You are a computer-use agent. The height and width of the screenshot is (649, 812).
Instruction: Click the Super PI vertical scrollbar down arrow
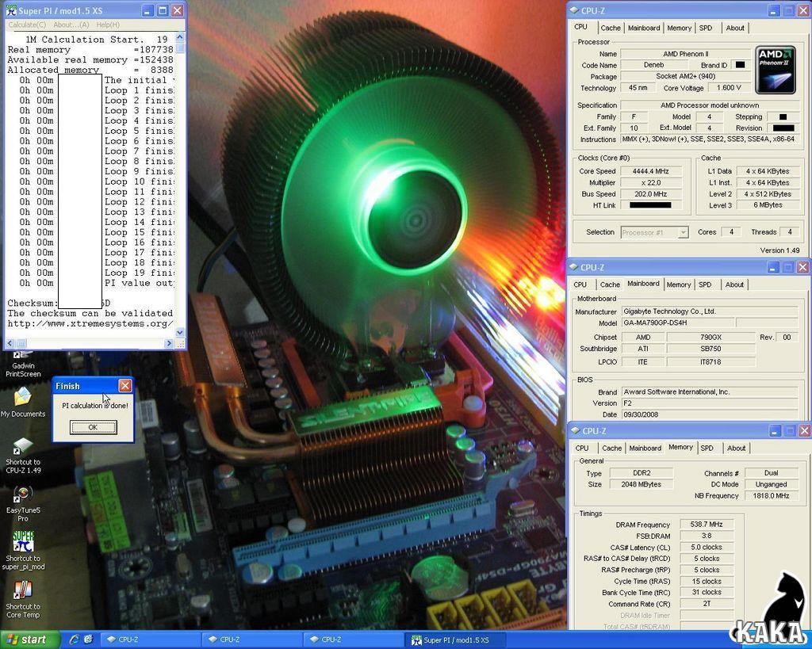tap(180, 332)
